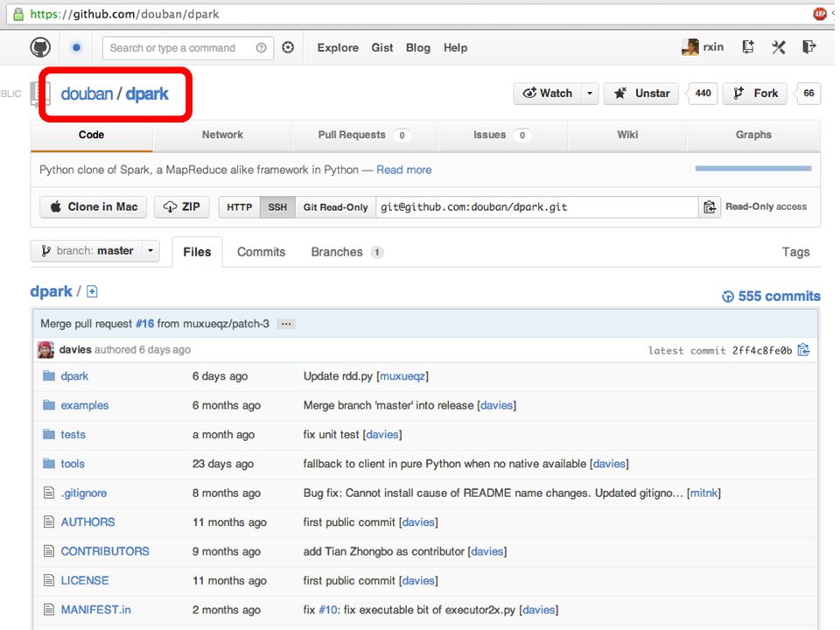Click the examples folder icon
The height and width of the screenshot is (630, 840).
coord(49,404)
